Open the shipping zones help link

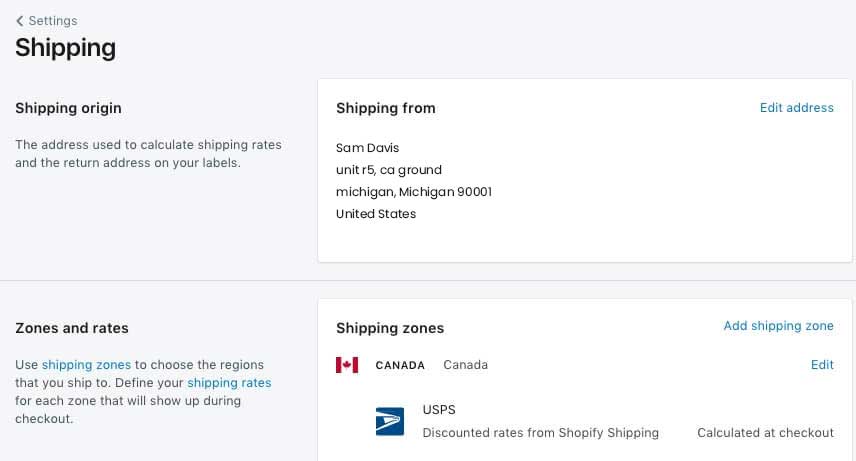coord(86,365)
